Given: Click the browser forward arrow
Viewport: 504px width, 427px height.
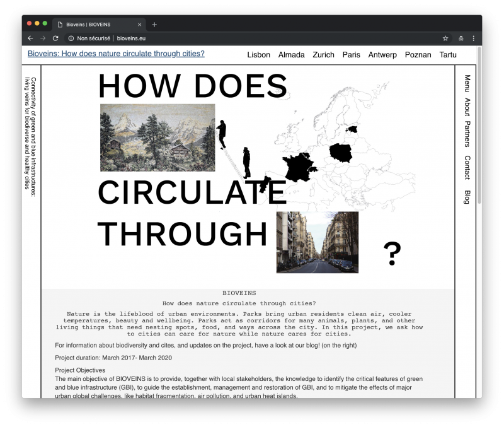Looking at the screenshot, I should click(43, 38).
